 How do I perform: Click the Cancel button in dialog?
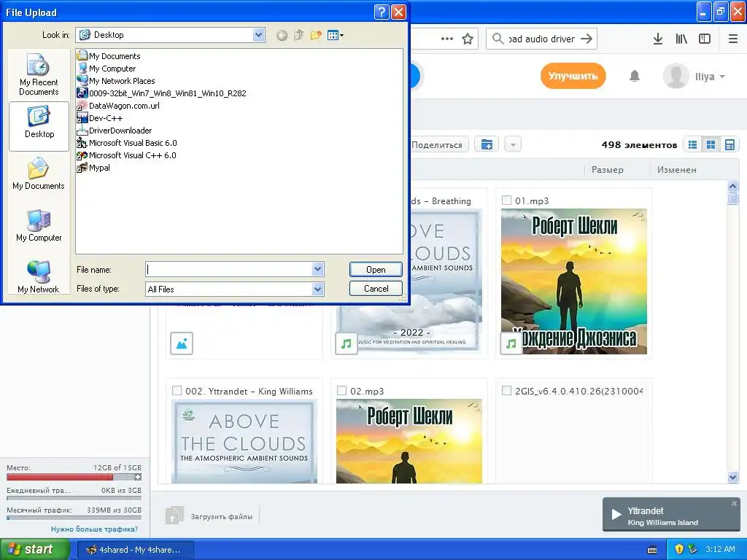coord(376,289)
